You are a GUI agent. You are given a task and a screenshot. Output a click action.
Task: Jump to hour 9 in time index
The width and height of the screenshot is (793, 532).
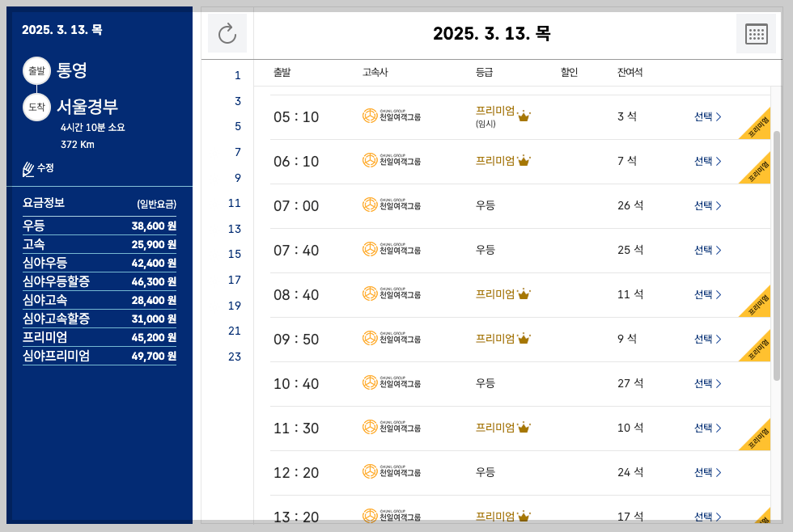[237, 178]
